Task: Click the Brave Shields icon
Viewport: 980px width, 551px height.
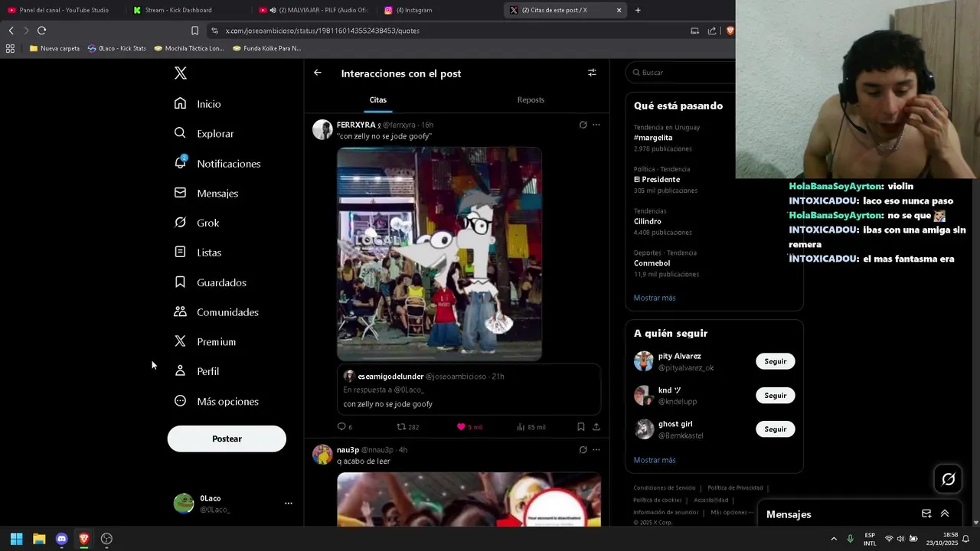Action: pos(730,31)
